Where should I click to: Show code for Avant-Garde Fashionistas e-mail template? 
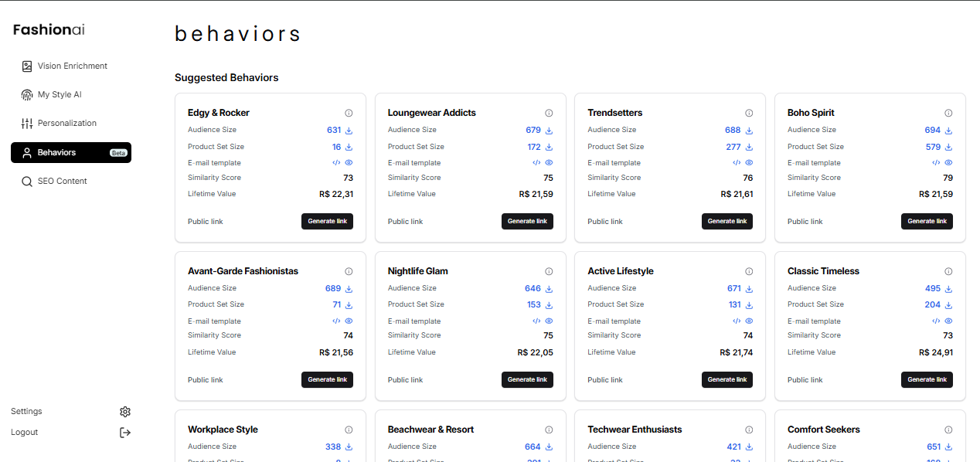tap(336, 321)
